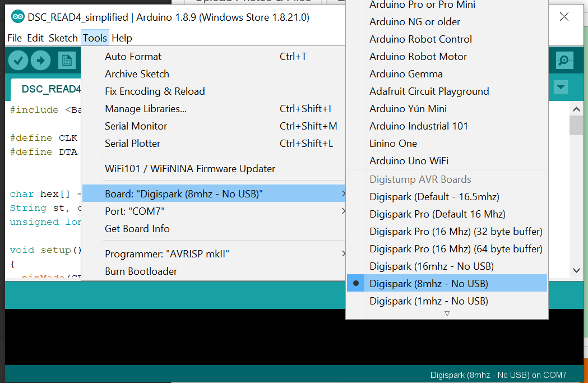The width and height of the screenshot is (588, 383).
Task: Open Serial Monitor magnifier icon
Action: (x=564, y=60)
